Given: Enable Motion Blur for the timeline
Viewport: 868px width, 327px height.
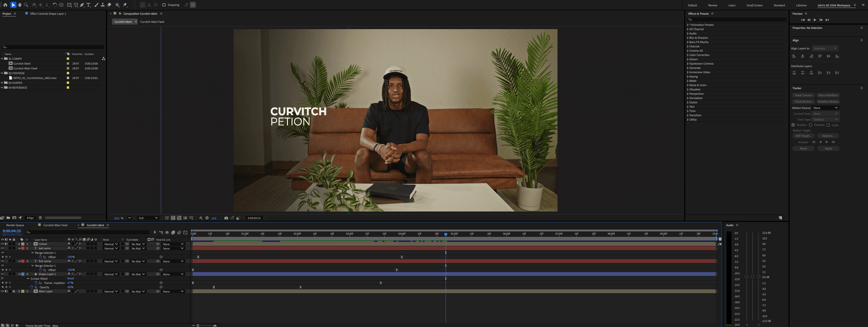Looking at the screenshot, I should tap(179, 232).
